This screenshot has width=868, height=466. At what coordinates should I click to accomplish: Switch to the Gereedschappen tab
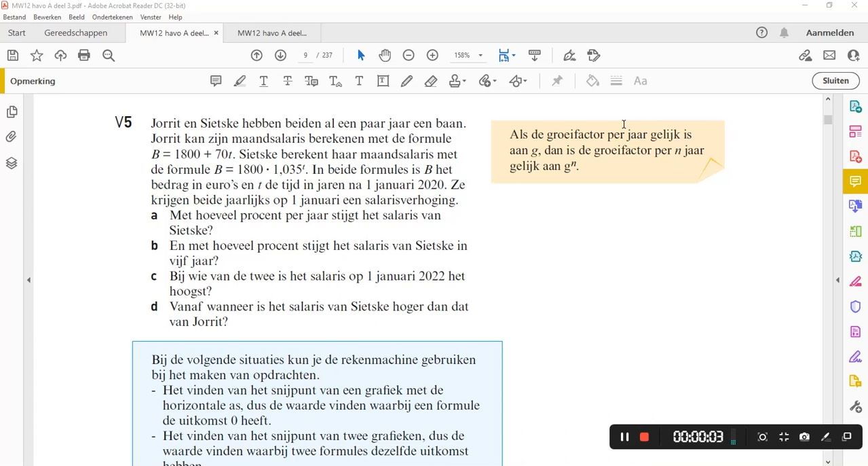[x=76, y=33]
